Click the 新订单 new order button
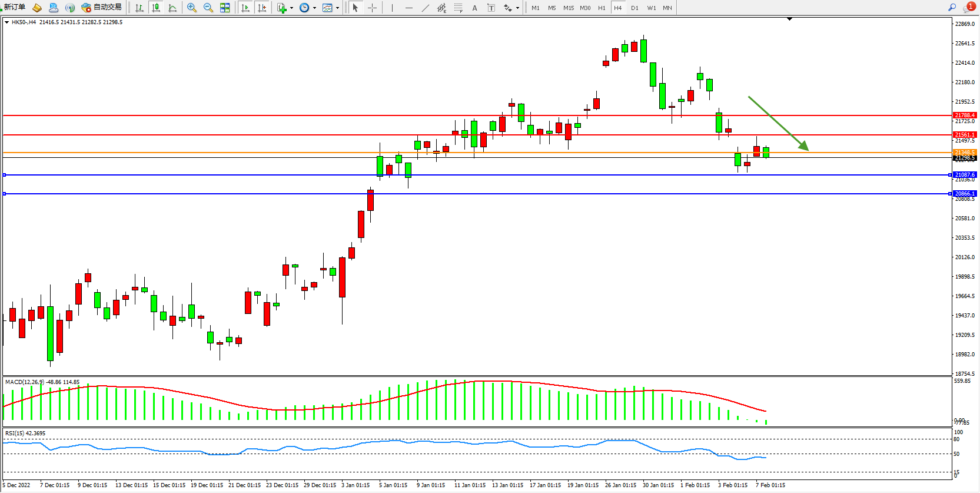980x493 pixels. tap(14, 7)
